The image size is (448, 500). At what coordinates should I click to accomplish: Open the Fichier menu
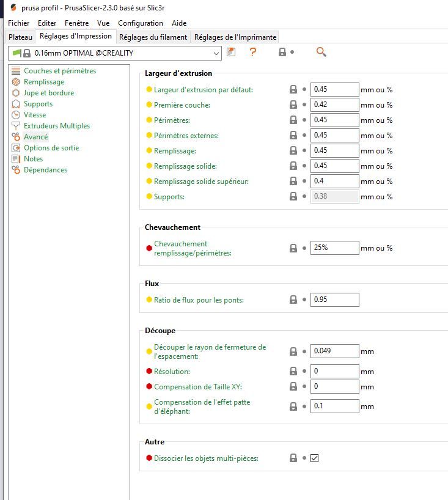18,23
